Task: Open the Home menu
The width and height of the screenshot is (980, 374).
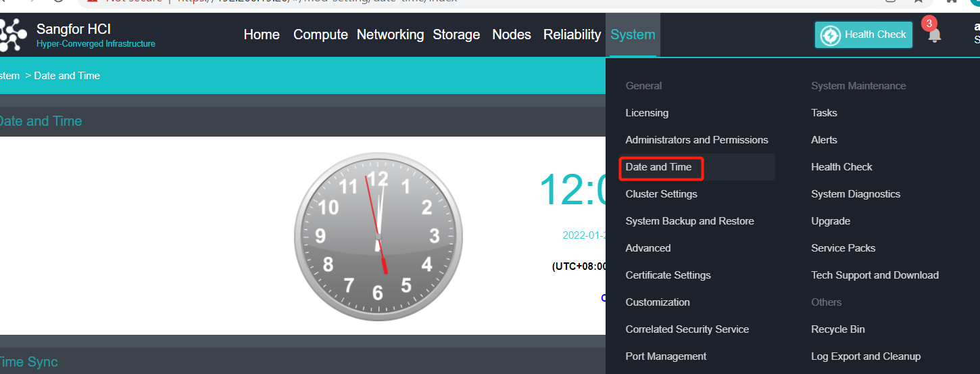Action: 262,34
